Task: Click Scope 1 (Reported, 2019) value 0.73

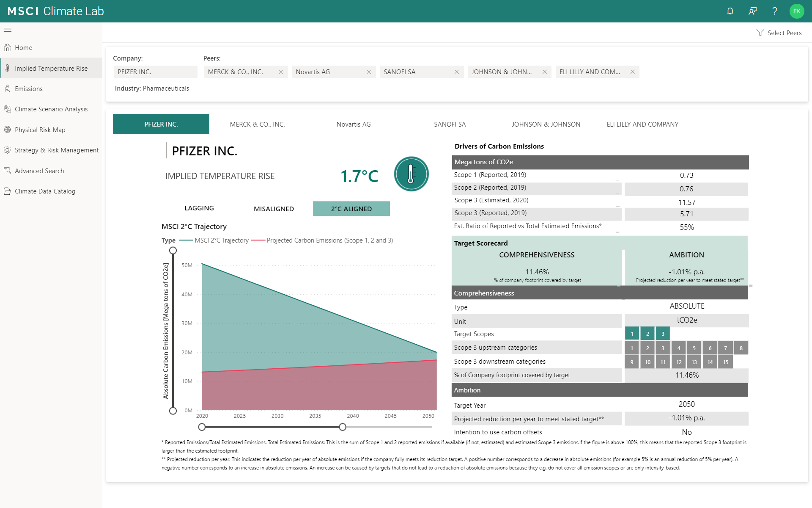Action: [687, 175]
